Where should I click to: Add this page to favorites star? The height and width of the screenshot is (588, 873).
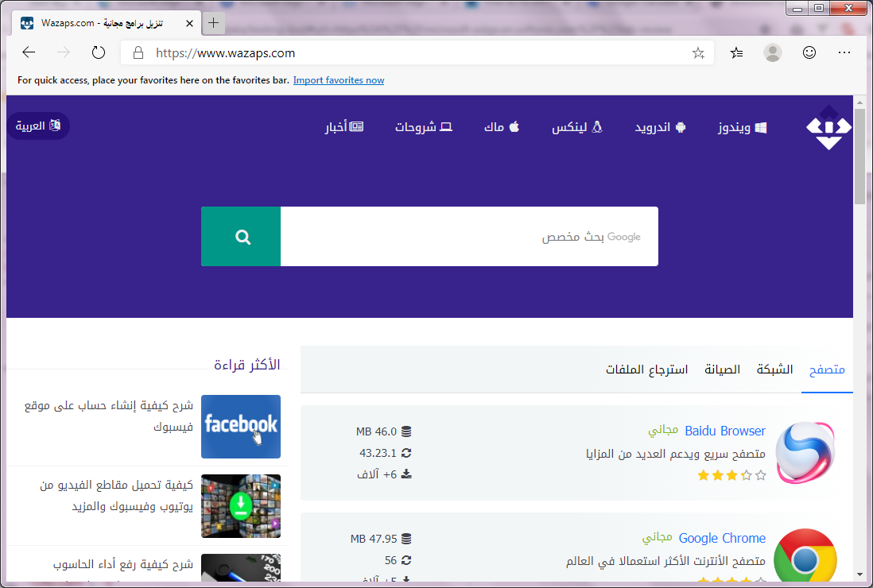698,53
